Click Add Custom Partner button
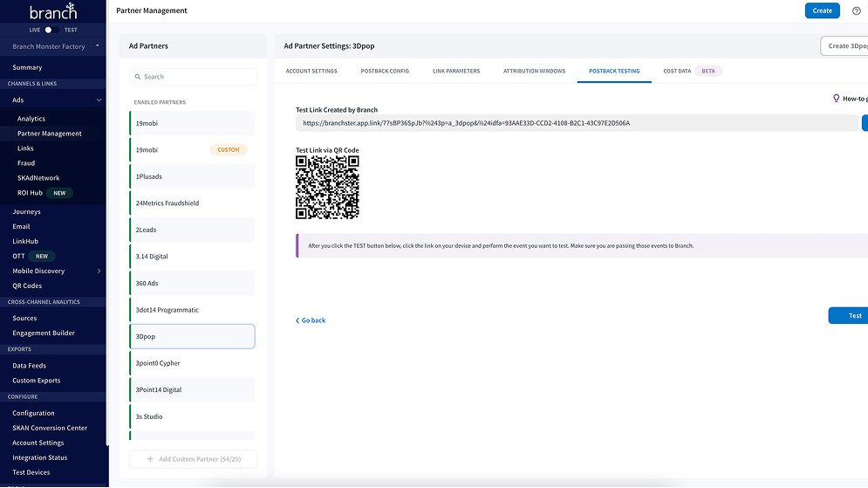 [x=193, y=459]
